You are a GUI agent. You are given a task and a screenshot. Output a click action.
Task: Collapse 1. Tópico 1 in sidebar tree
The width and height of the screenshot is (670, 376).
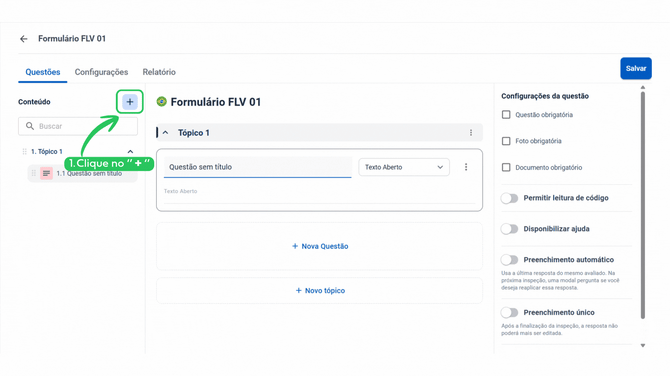click(x=130, y=152)
